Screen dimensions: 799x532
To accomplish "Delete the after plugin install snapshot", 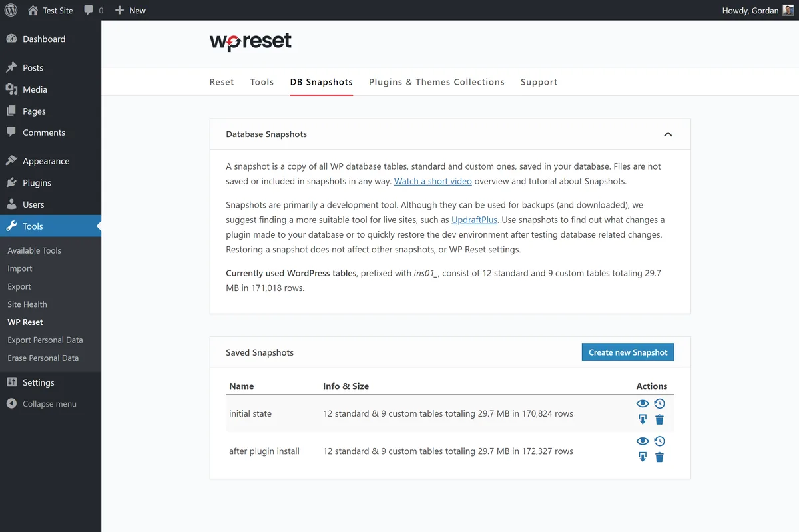I will 659,457.
